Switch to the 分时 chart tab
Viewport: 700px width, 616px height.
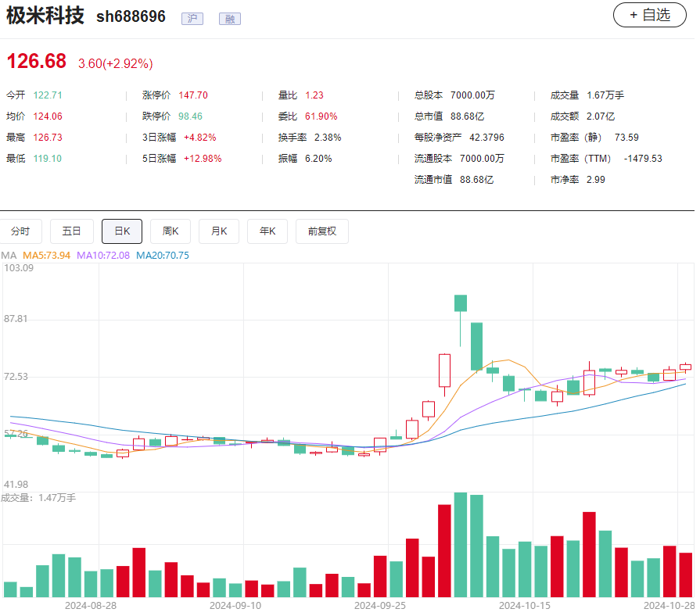pos(20,231)
